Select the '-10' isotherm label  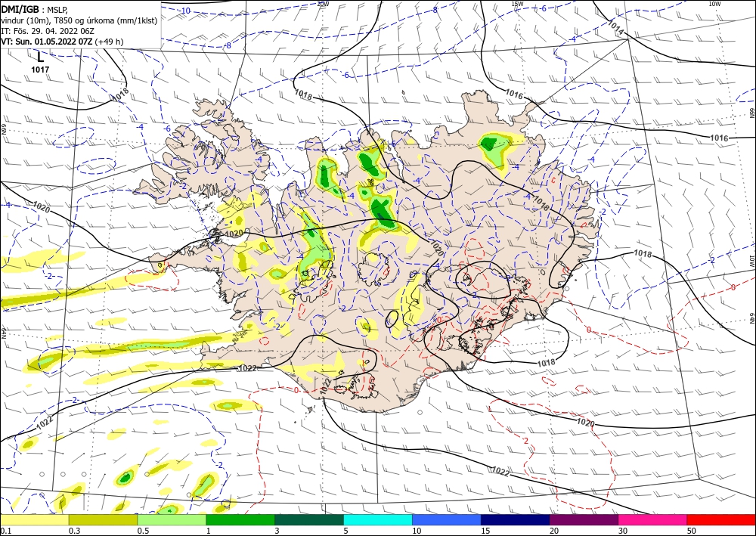click(185, 11)
